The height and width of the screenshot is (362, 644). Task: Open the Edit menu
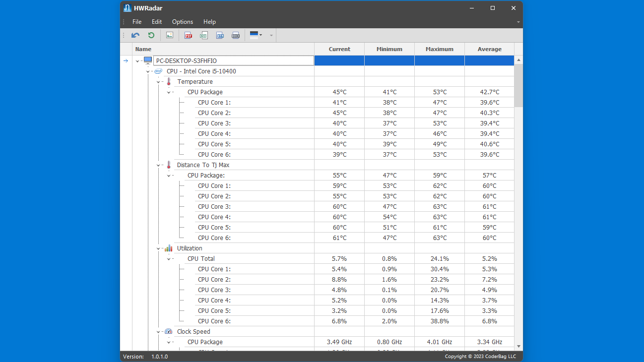(157, 22)
